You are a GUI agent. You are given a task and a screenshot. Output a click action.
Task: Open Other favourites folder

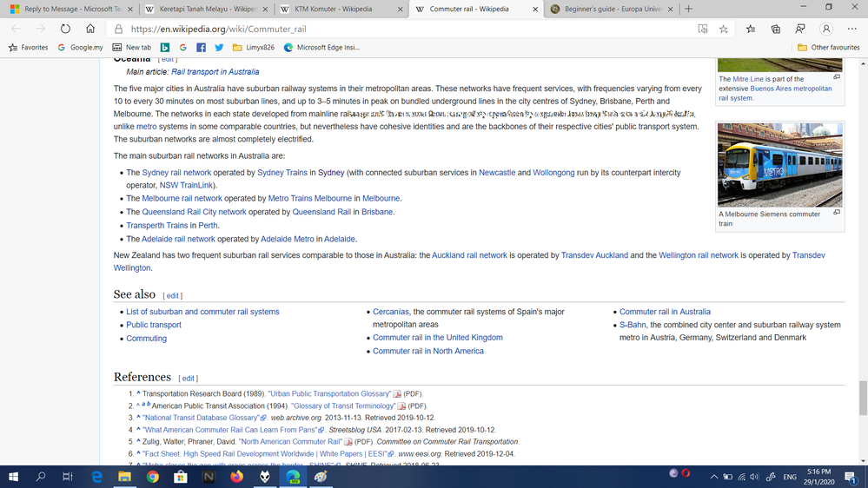tap(829, 48)
